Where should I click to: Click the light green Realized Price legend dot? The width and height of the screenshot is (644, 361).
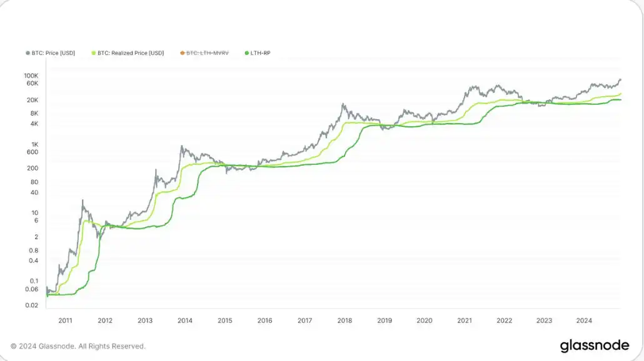[x=94, y=53]
